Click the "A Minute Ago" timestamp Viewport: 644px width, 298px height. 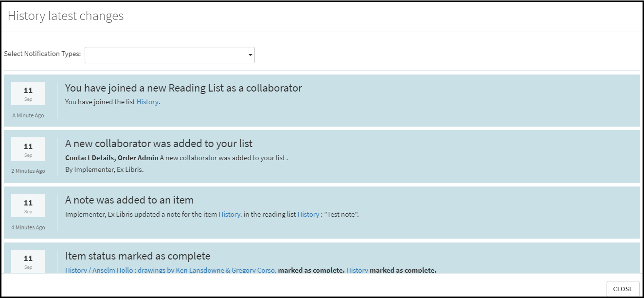(28, 115)
